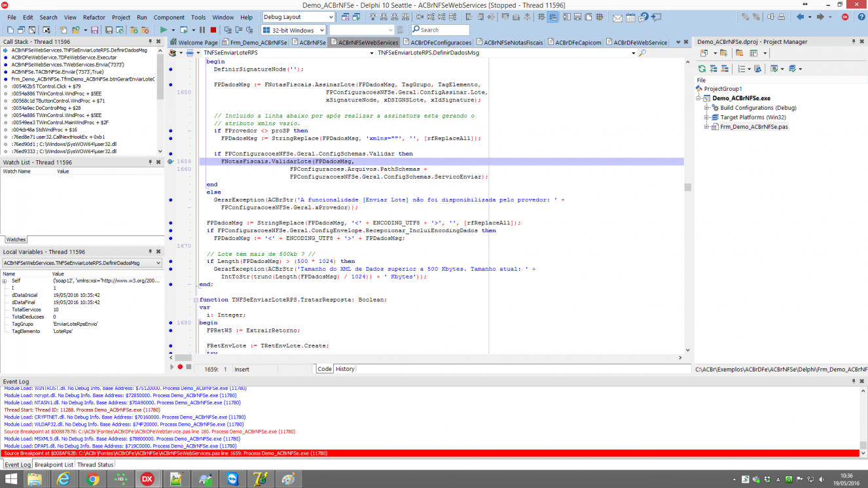This screenshot has height=488, width=868.
Task: Switch to the History tab below editor
Action: (345, 369)
